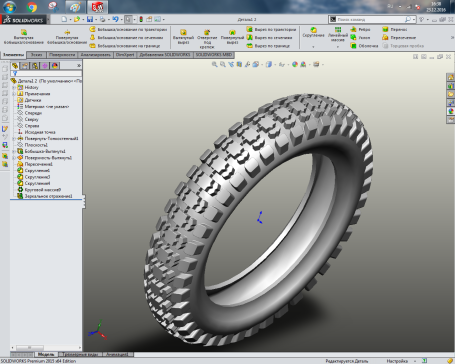The width and height of the screenshot is (455, 364).
Task: Choose the Fillet tool in ribbon
Action: tap(313, 30)
